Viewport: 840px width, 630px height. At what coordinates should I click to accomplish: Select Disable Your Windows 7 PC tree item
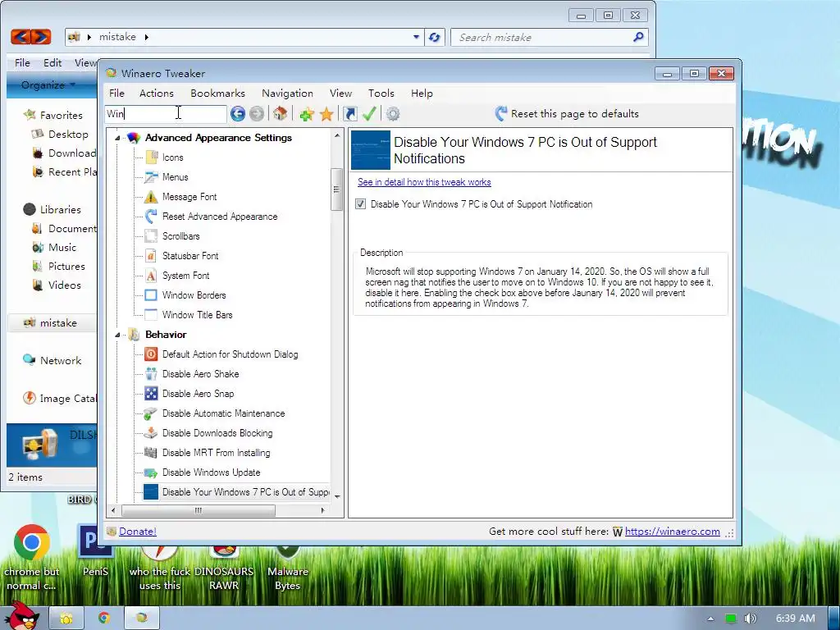[x=245, y=492]
